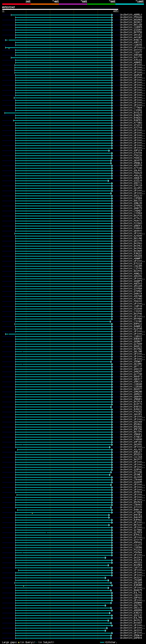Open hit UniRef100_B6UHK8
Viewport: 146px width, 644px height.
click(131, 20)
